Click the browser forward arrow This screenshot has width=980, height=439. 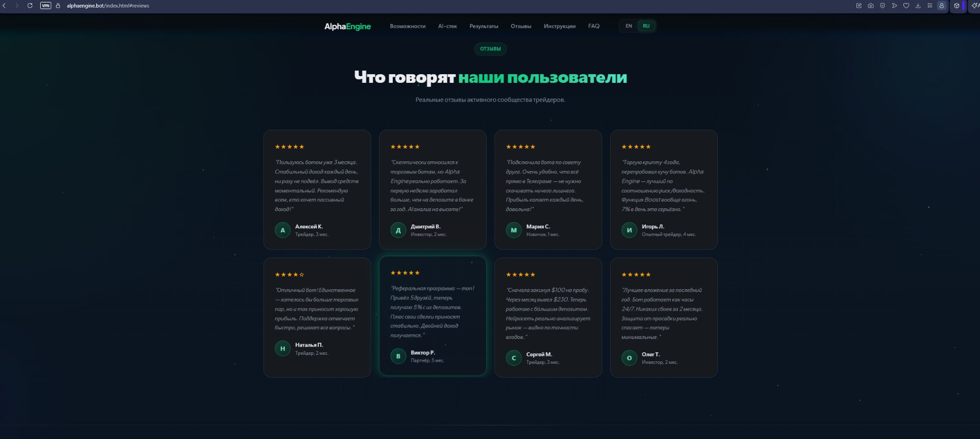[17, 6]
